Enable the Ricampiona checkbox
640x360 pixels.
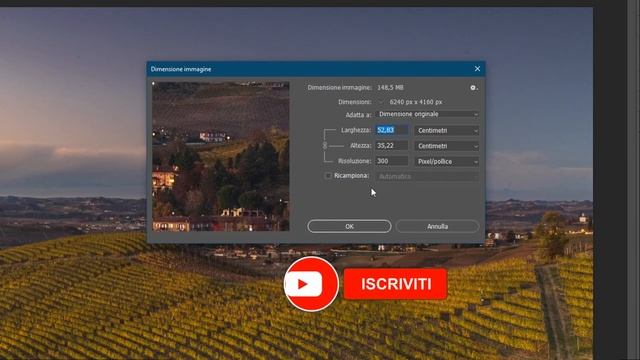tap(328, 176)
